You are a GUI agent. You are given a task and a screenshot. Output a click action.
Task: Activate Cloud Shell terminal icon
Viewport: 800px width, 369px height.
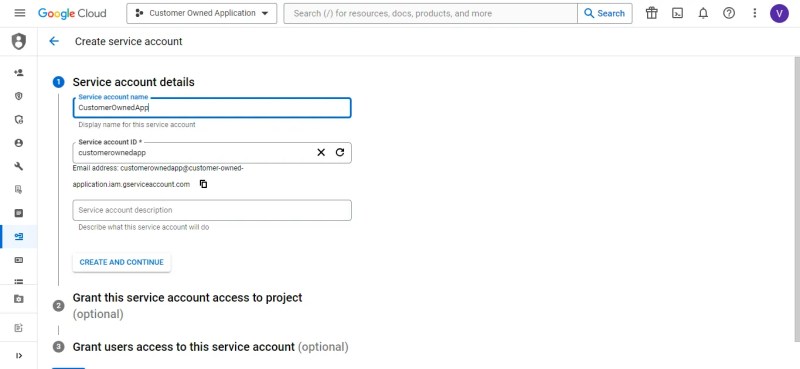click(x=677, y=13)
